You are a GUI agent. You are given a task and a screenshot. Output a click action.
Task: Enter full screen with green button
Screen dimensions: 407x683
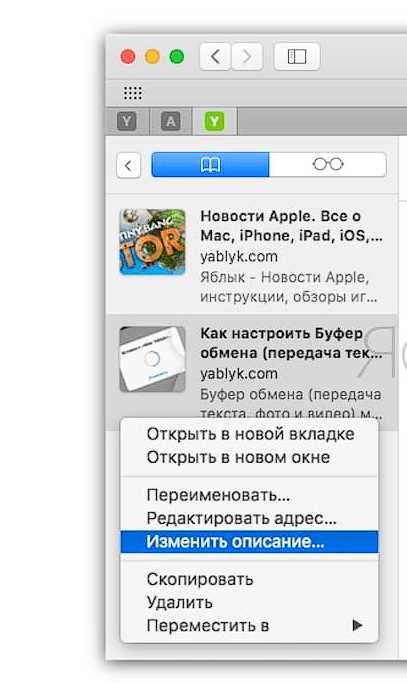pyautogui.click(x=176, y=57)
